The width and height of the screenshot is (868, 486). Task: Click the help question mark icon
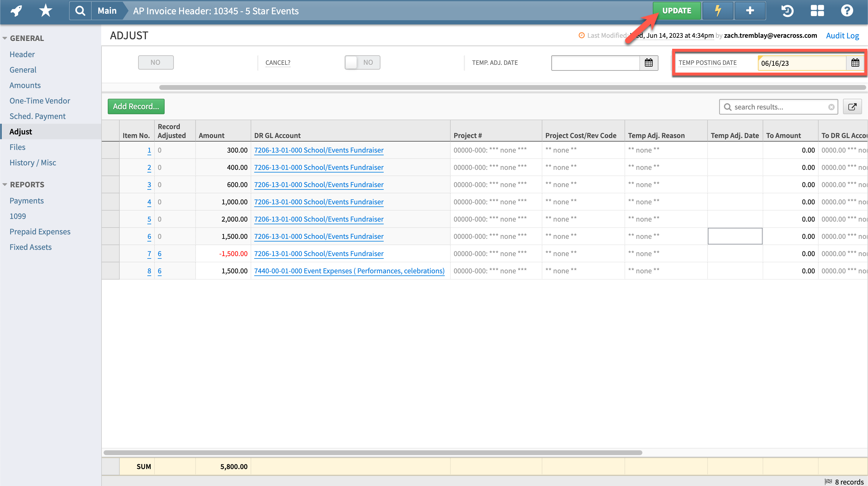(x=847, y=10)
